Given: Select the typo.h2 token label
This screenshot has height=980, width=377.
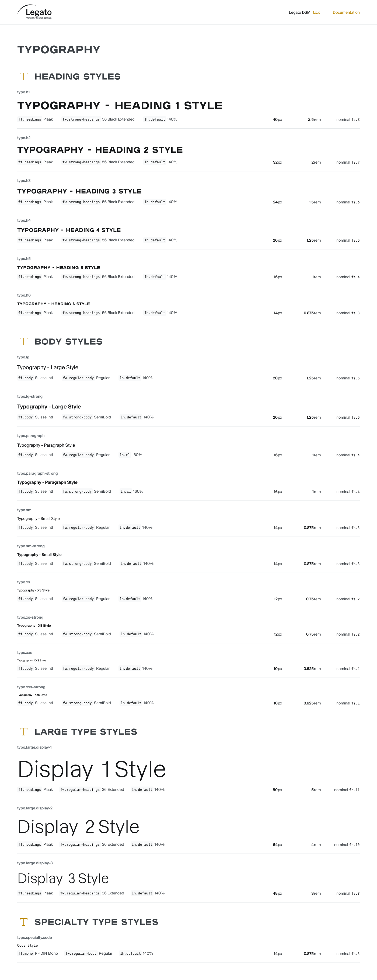Looking at the screenshot, I should coord(24,138).
